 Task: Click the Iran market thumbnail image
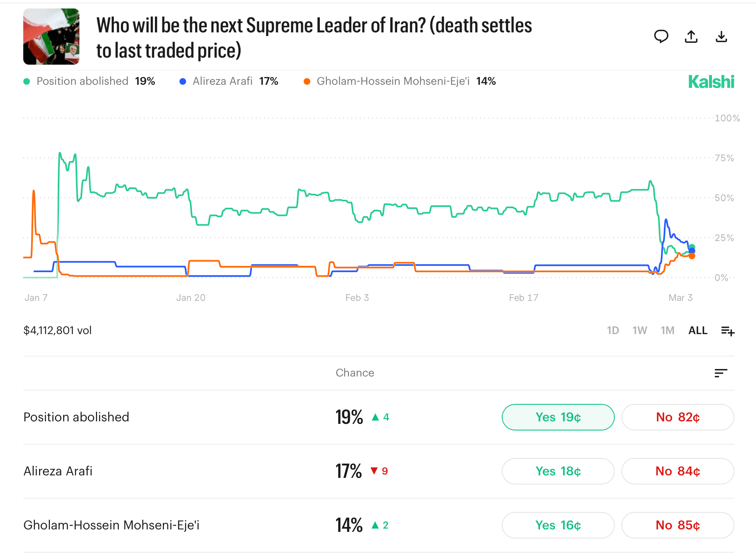[51, 37]
